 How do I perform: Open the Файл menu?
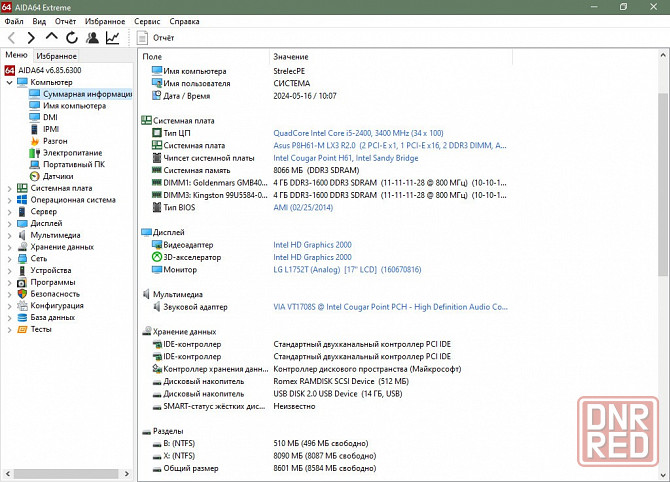coord(14,21)
